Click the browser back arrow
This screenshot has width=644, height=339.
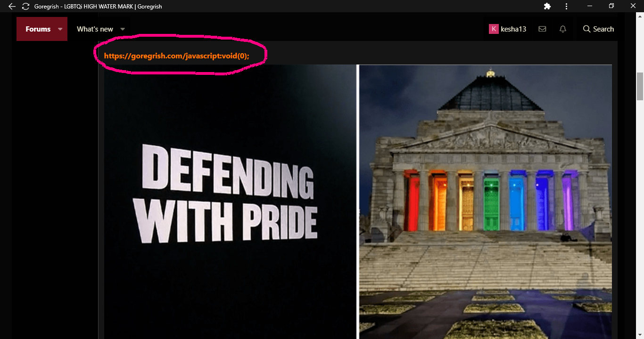[12, 7]
